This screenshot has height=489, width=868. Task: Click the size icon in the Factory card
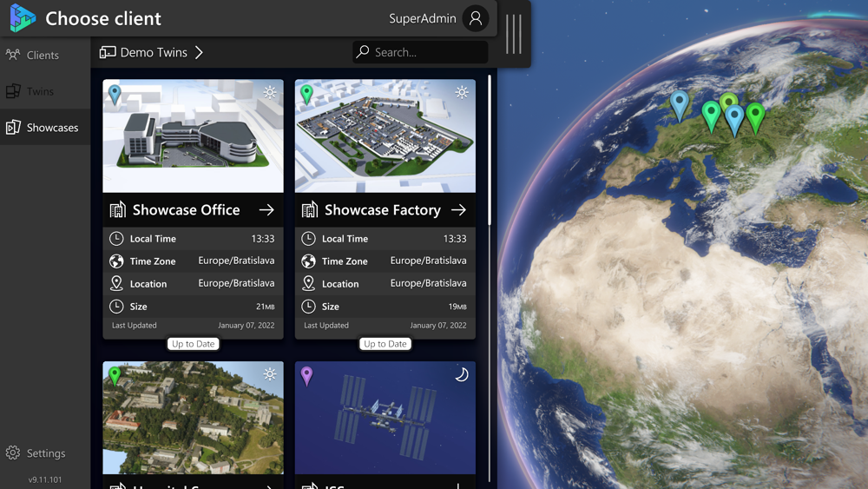(x=308, y=307)
